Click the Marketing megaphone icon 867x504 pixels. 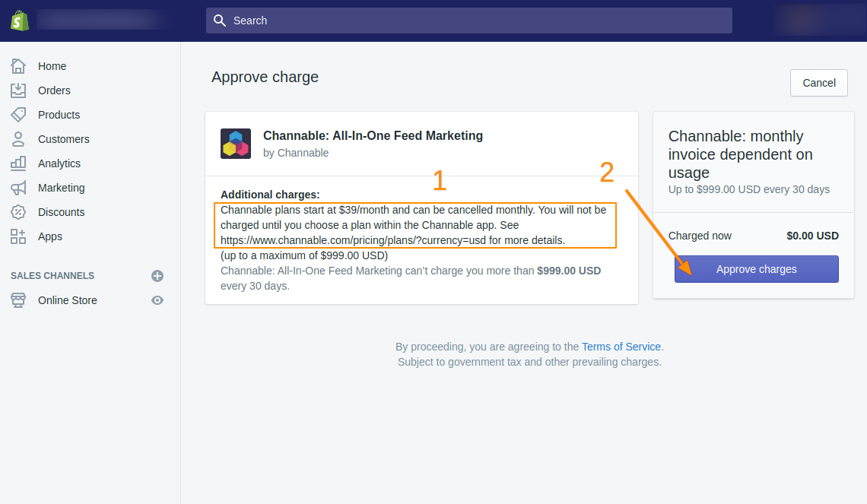point(18,188)
